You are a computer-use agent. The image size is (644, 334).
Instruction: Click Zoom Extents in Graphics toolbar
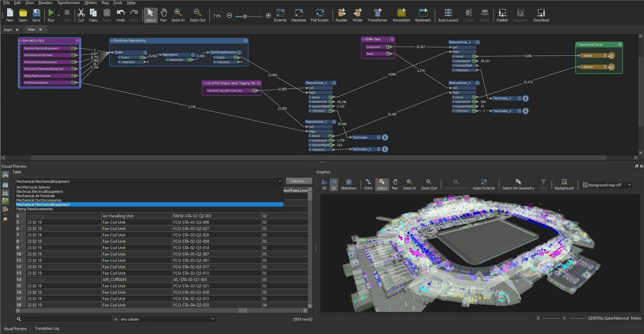(x=483, y=184)
